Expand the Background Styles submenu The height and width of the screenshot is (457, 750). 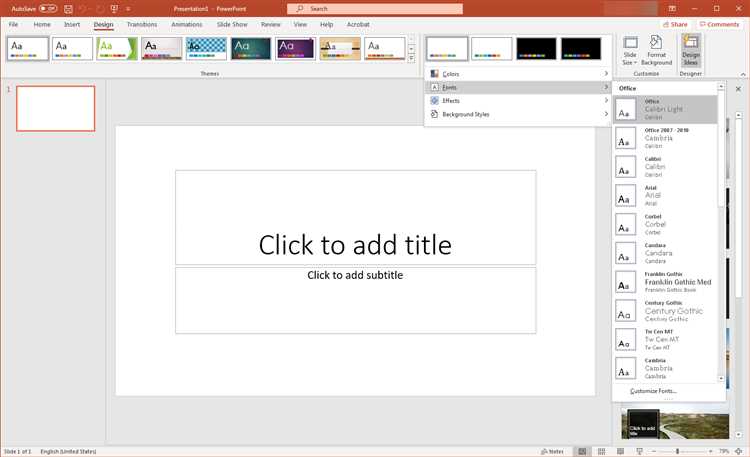click(518, 114)
